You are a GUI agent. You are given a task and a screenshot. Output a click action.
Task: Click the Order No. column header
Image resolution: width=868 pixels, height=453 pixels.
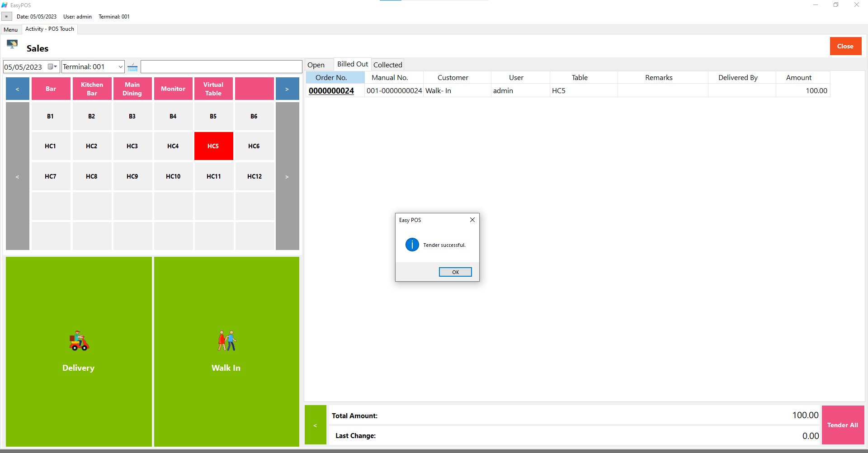click(335, 78)
